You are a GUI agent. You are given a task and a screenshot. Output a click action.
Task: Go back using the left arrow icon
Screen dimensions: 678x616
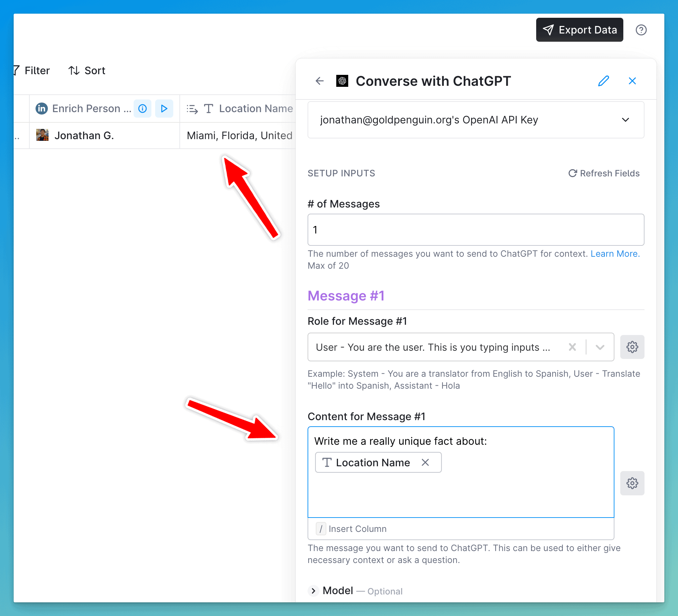point(320,81)
